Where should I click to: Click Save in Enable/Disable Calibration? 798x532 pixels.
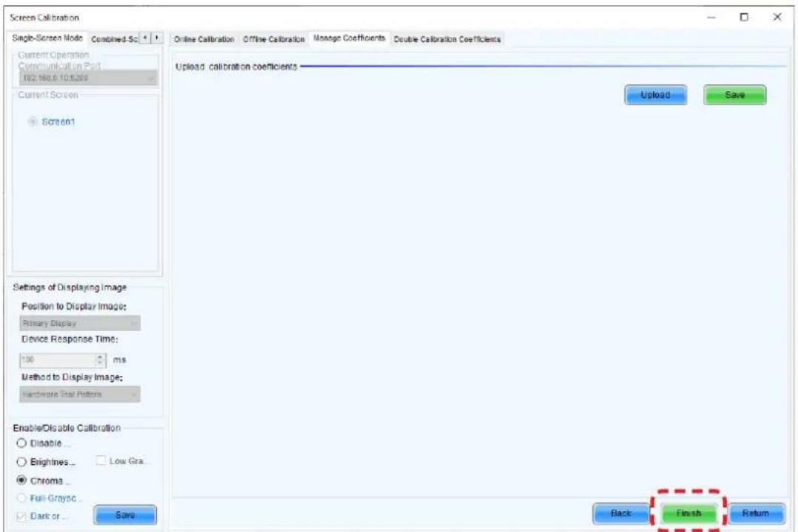125,515
